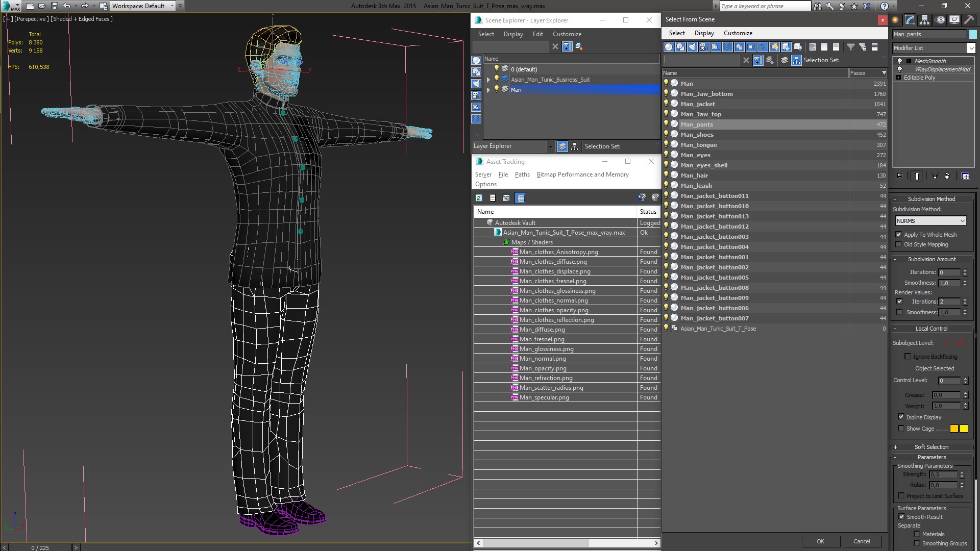Toggle Display Shapes filter in Select From Scene

pos(680,47)
